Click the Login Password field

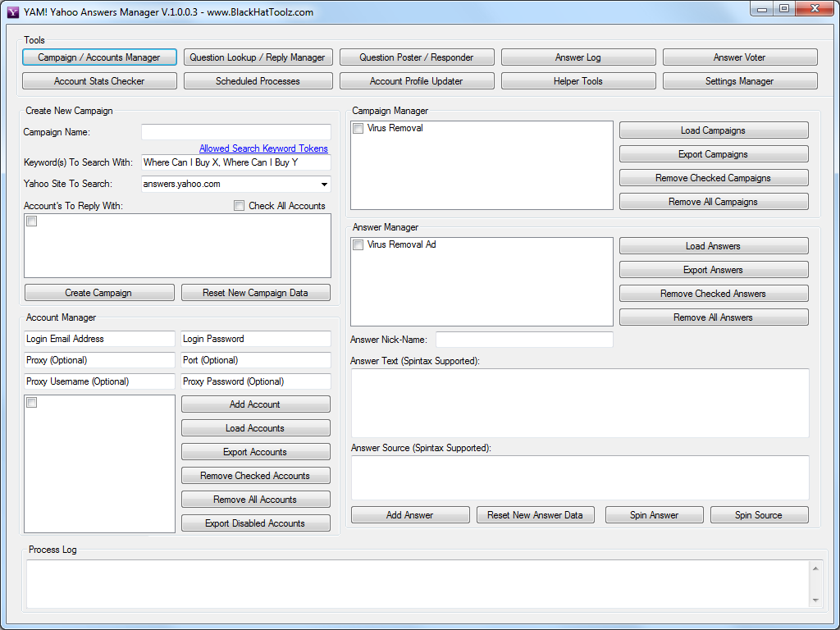click(x=256, y=339)
